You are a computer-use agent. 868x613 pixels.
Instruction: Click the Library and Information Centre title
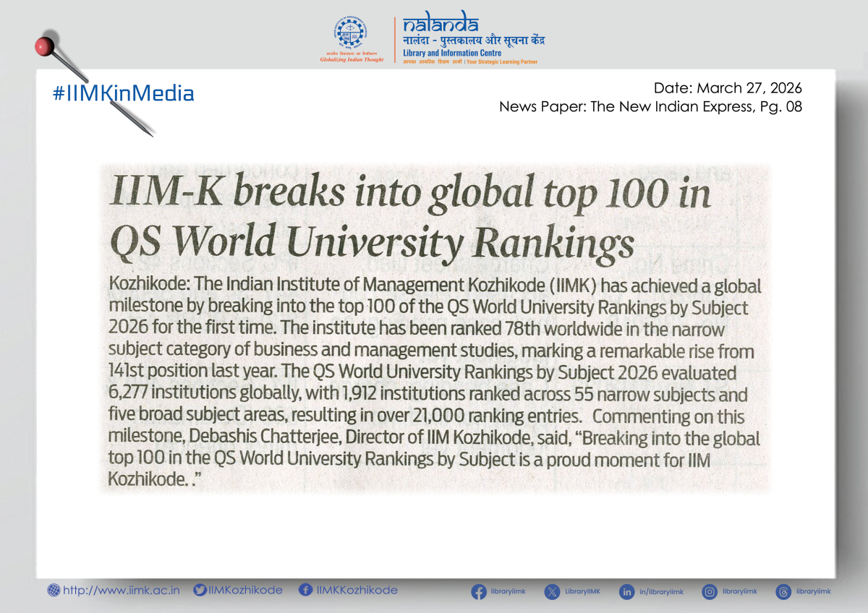451,53
